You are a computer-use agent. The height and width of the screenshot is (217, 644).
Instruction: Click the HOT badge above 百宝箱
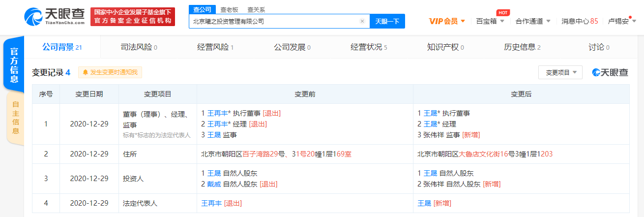tap(502, 12)
